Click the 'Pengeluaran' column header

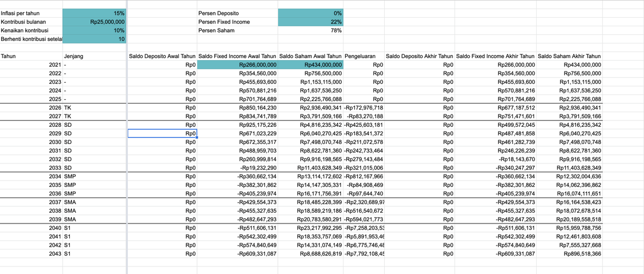point(364,56)
